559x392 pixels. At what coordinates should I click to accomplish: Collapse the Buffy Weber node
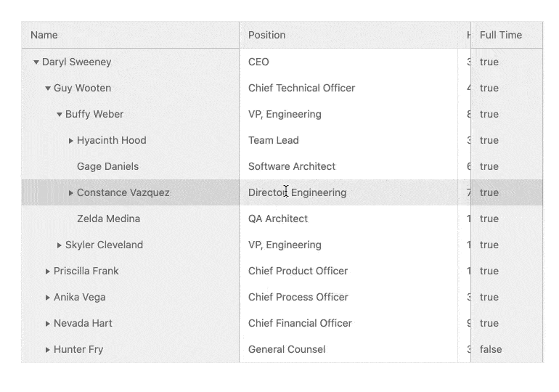click(x=60, y=115)
